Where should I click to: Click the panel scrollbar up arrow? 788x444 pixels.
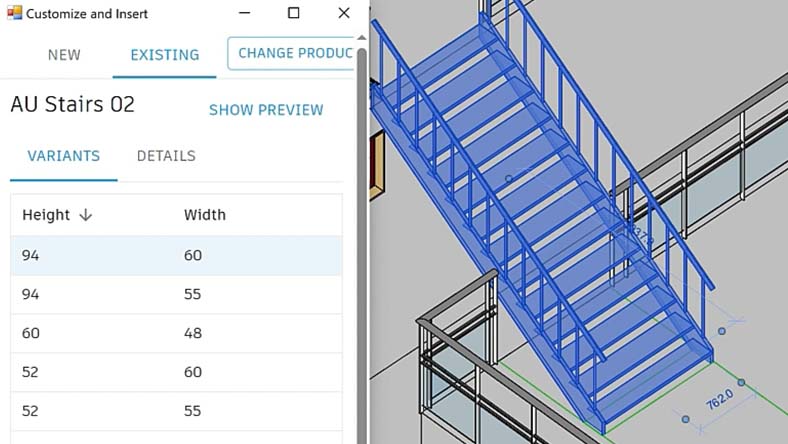click(x=362, y=38)
